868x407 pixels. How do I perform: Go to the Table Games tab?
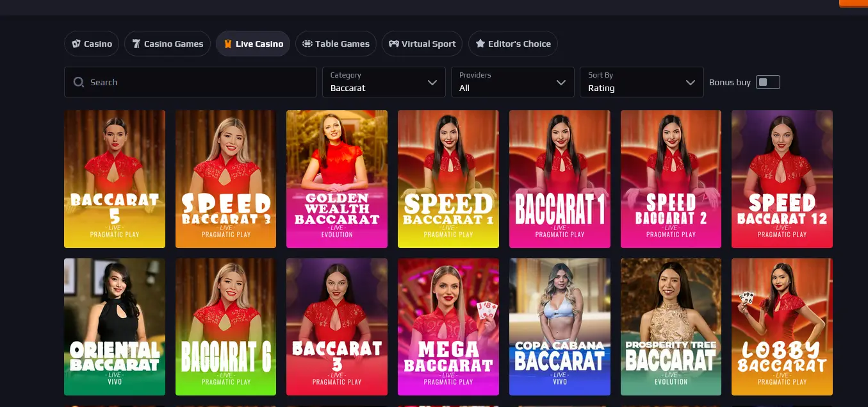tap(336, 44)
